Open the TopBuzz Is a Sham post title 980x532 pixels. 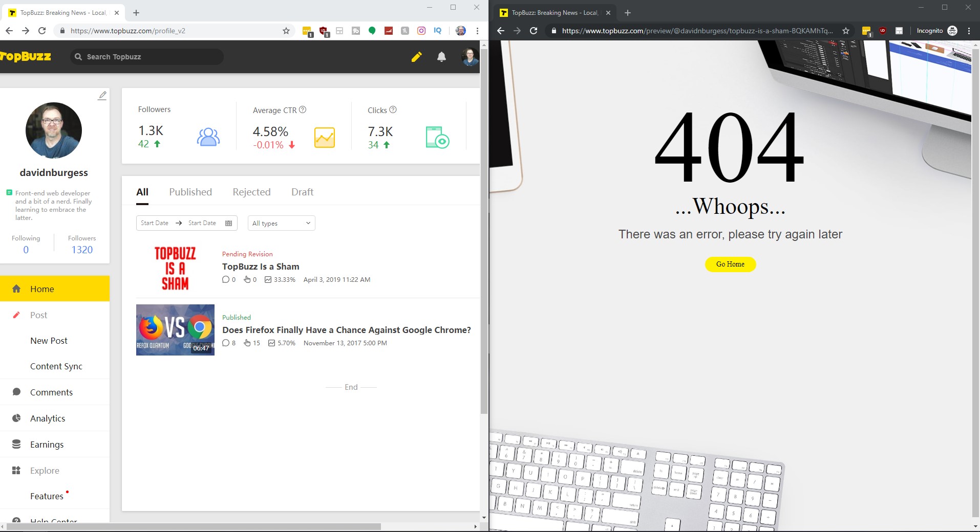[261, 267]
